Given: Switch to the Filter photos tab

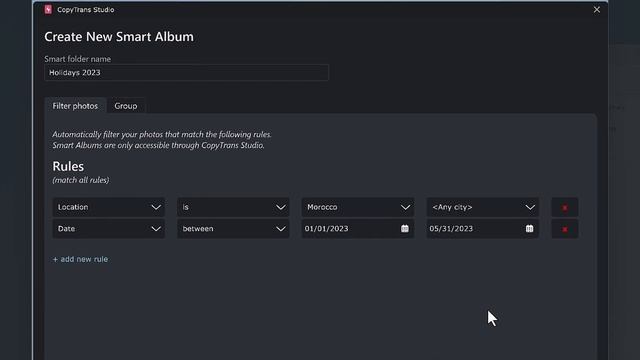Looking at the screenshot, I should [75, 106].
